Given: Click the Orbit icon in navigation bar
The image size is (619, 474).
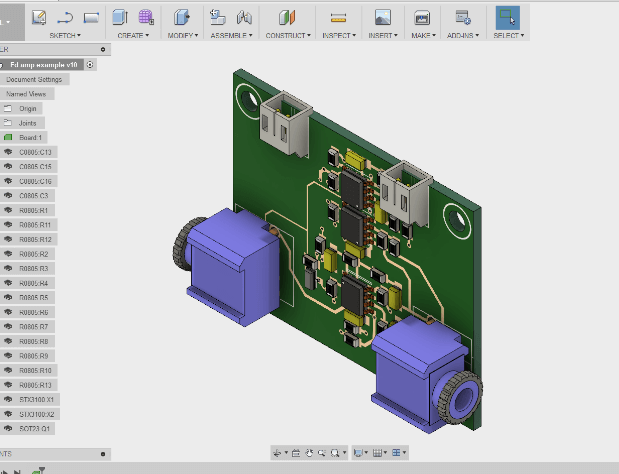Looking at the screenshot, I should click(277, 453).
